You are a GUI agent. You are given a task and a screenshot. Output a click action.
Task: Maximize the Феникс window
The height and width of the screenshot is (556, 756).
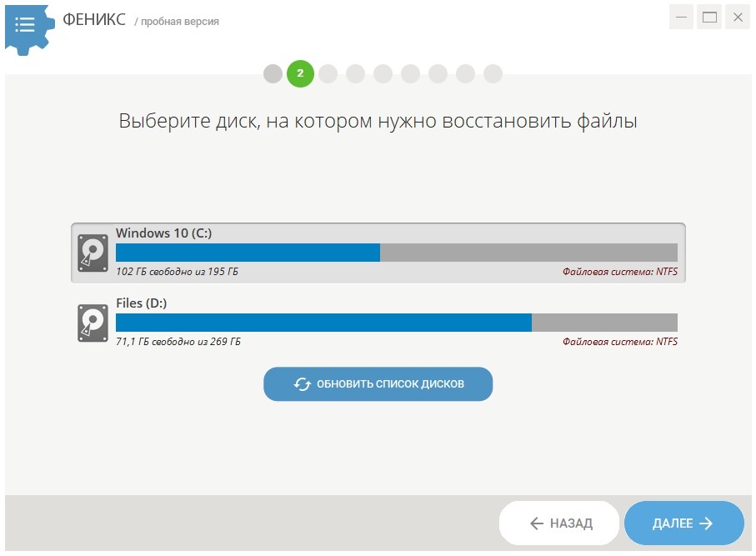coord(709,18)
